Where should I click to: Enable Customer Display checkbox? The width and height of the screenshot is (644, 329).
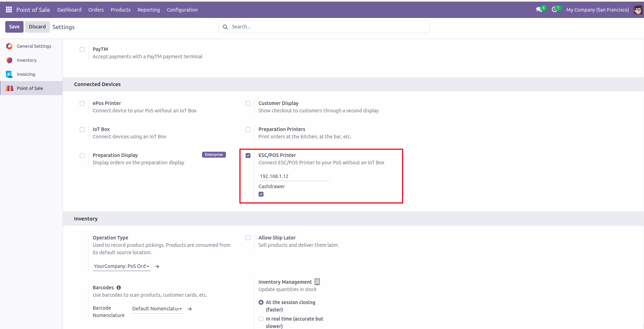pos(248,104)
